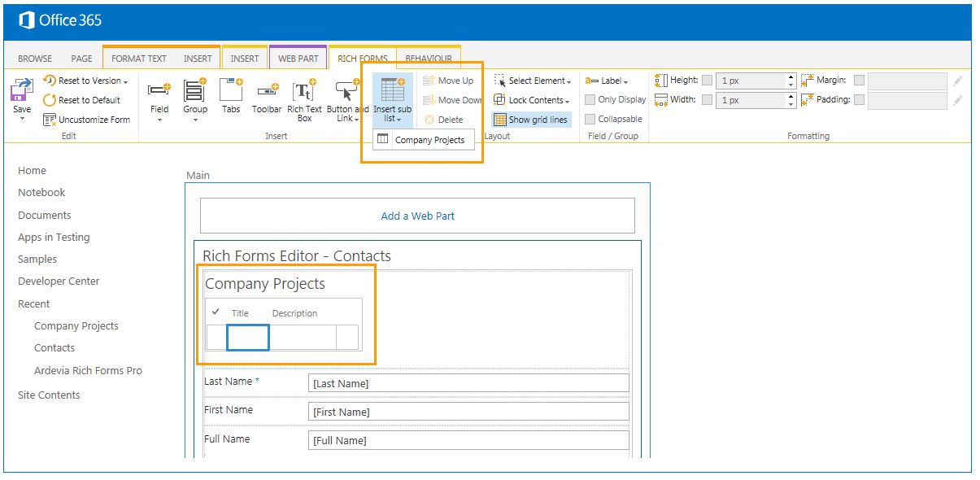Viewport: 980px width, 480px height.
Task: Tick the Padding checkbox
Action: [859, 99]
